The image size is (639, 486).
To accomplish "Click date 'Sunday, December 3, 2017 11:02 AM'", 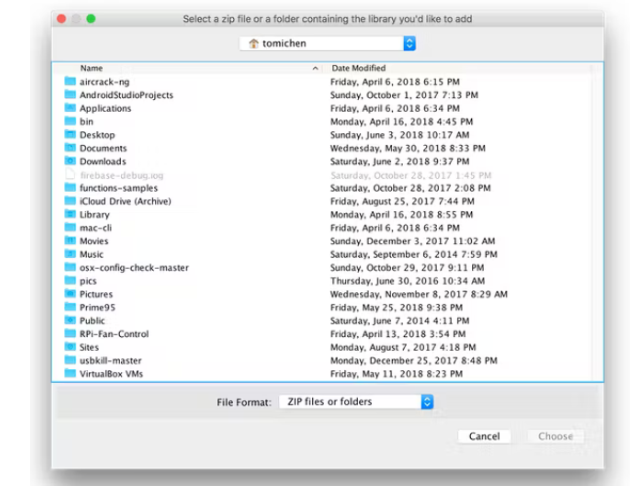I will pyautogui.click(x=412, y=241).
